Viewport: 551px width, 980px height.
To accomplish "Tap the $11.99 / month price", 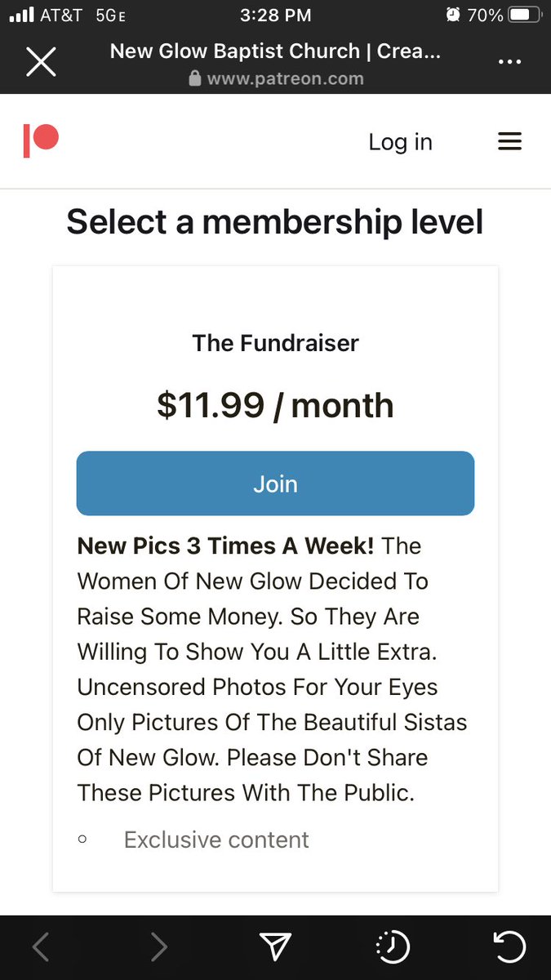I will (x=275, y=405).
